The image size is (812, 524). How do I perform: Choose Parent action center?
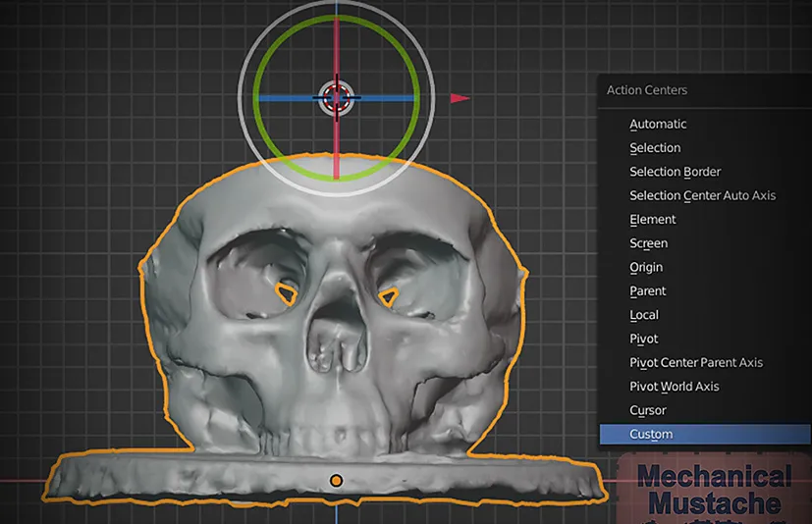tap(704, 291)
